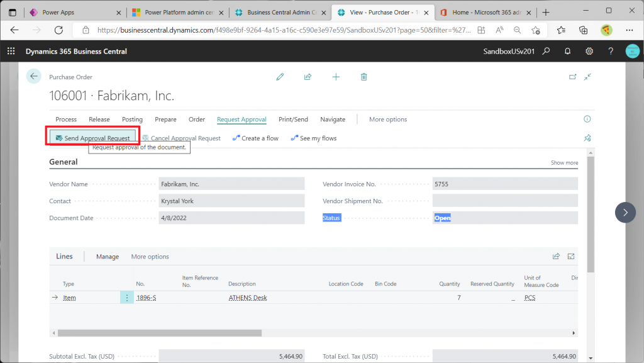Open the settings gear in top bar
The image size is (644, 363).
[x=589, y=52]
